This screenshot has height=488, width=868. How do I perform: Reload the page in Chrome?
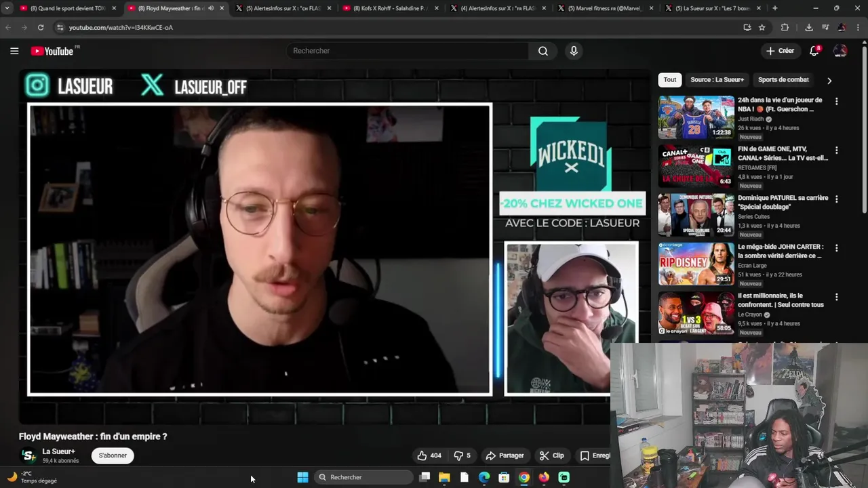pos(41,27)
